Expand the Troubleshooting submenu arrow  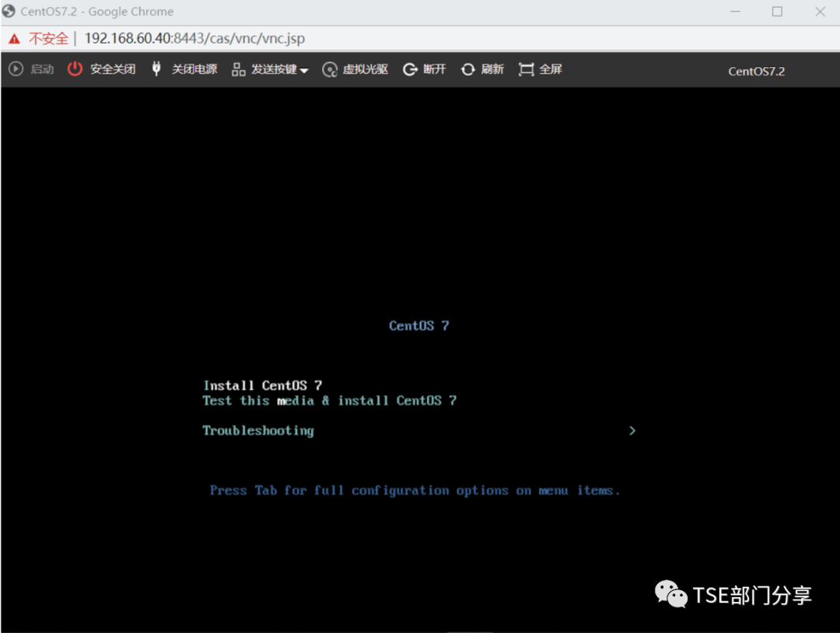[x=632, y=431]
